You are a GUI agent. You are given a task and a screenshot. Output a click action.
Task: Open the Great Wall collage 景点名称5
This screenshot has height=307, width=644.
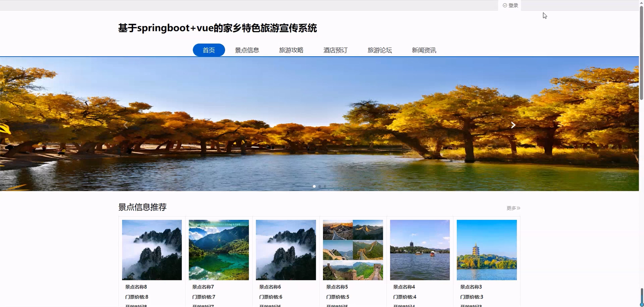tap(353, 250)
